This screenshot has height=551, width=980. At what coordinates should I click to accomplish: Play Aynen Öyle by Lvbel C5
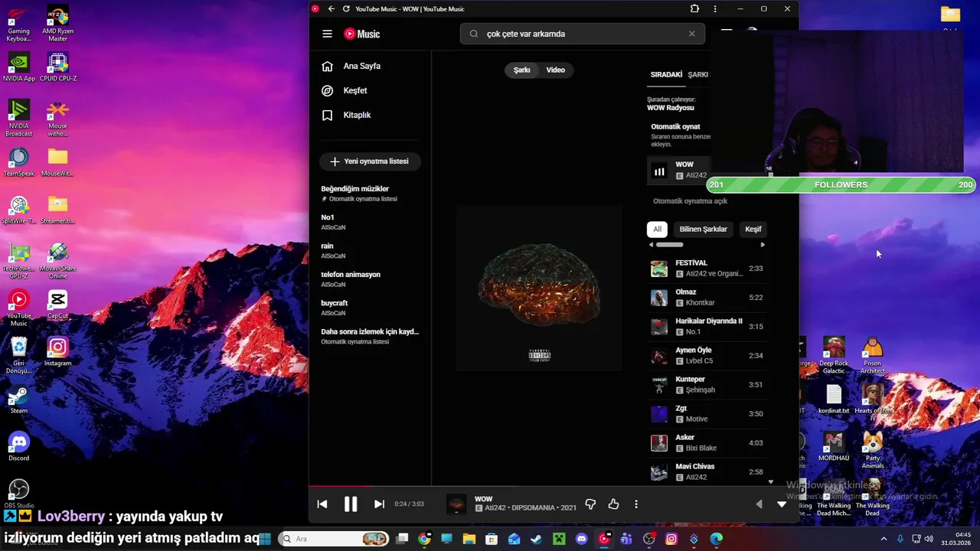[x=707, y=356]
